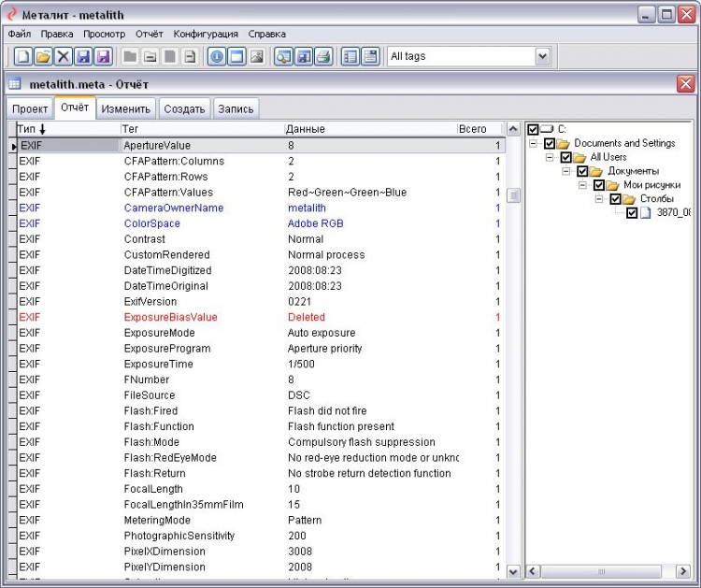Click the blue floppy save icon
The image size is (701, 588).
(84, 57)
